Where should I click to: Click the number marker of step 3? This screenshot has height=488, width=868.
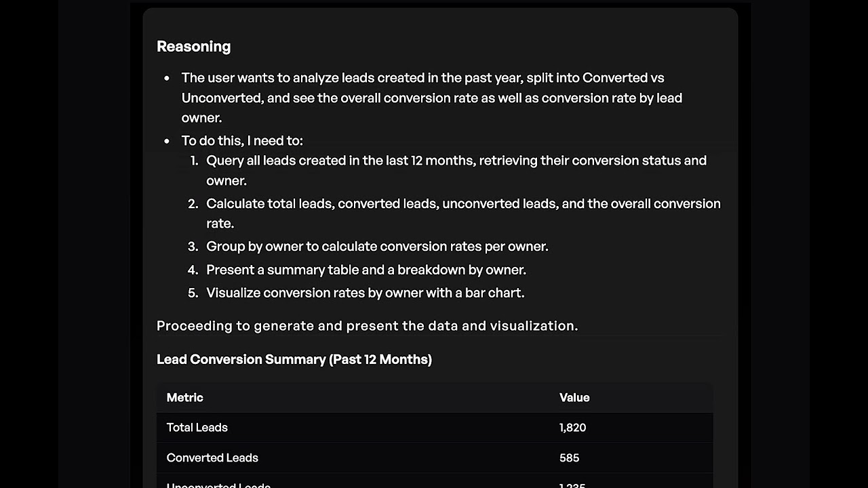point(193,246)
